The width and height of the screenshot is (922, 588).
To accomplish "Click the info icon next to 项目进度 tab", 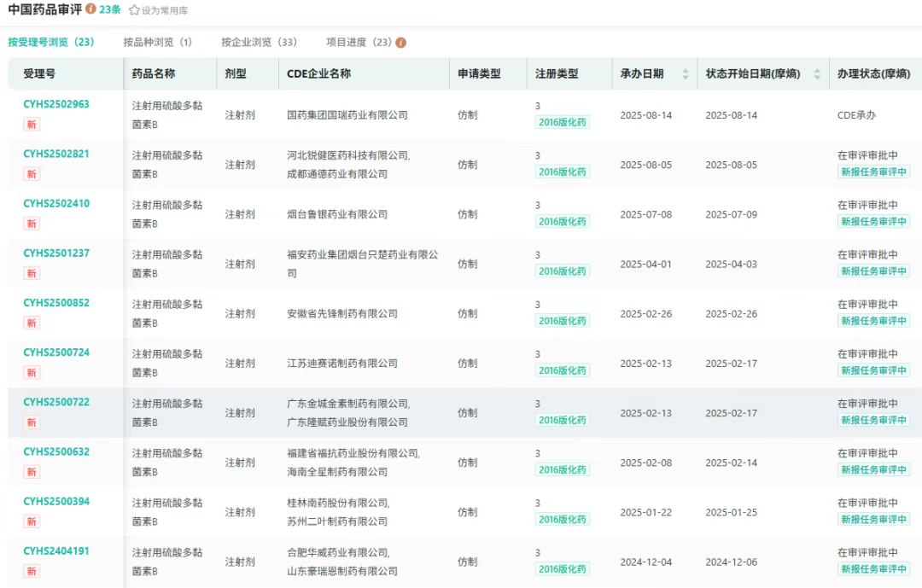I will (401, 43).
